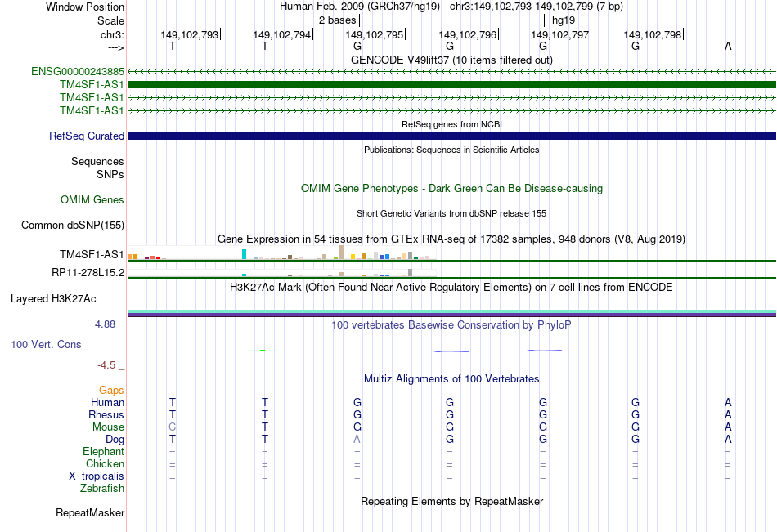Click the tall cyan bar in TM4SF1-AS1 GTEx chart
Image resolution: width=777 pixels, height=532 pixels.
point(244,254)
